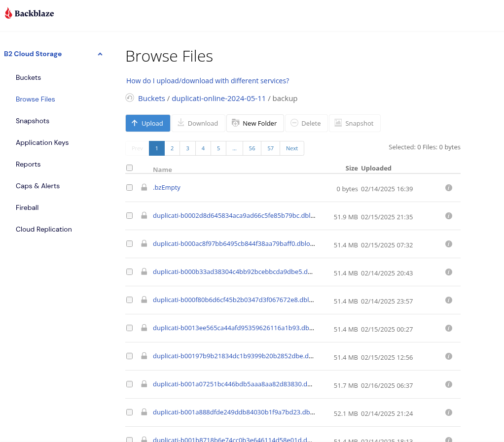
Task: Open info for duplicati-b0002d8d file
Action: point(449,216)
